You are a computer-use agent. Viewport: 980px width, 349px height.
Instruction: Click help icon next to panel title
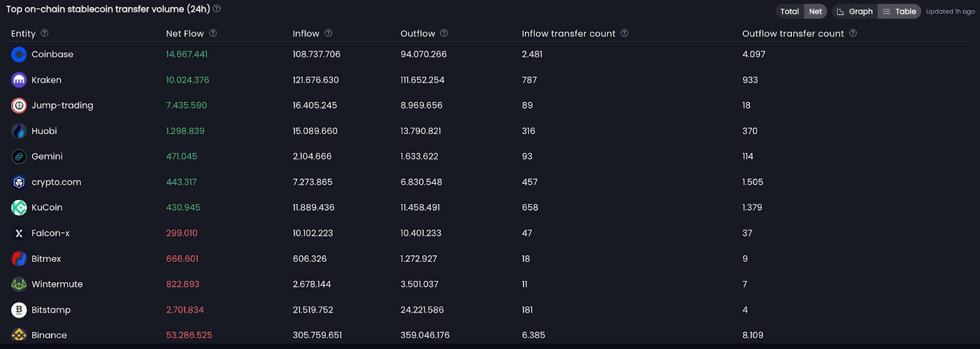(x=217, y=9)
